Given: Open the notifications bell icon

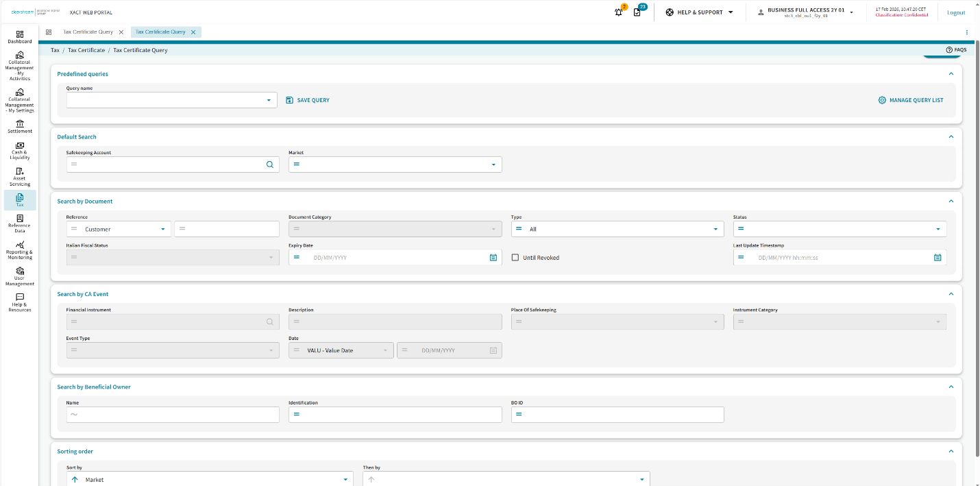Looking at the screenshot, I should (x=618, y=12).
